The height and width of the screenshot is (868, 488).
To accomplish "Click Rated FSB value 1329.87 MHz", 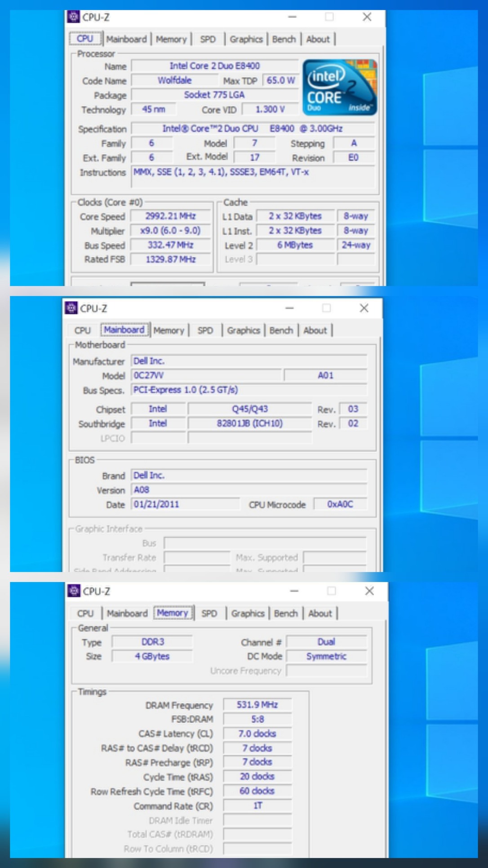I will [x=171, y=259].
